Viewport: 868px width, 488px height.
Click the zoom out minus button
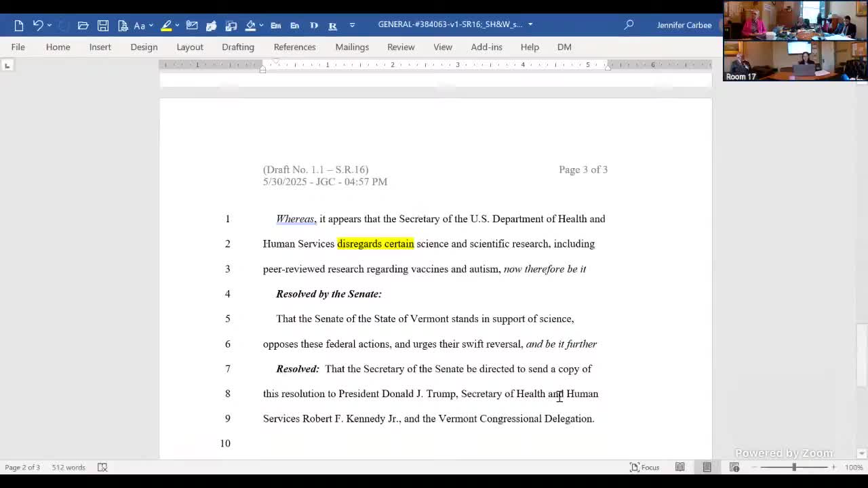(754, 467)
